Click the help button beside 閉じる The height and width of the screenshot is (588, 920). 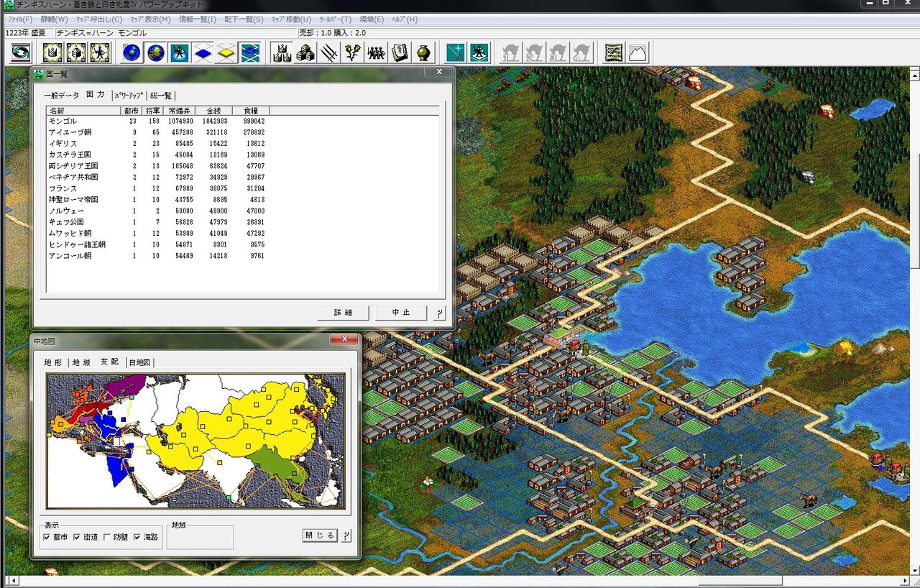346,536
